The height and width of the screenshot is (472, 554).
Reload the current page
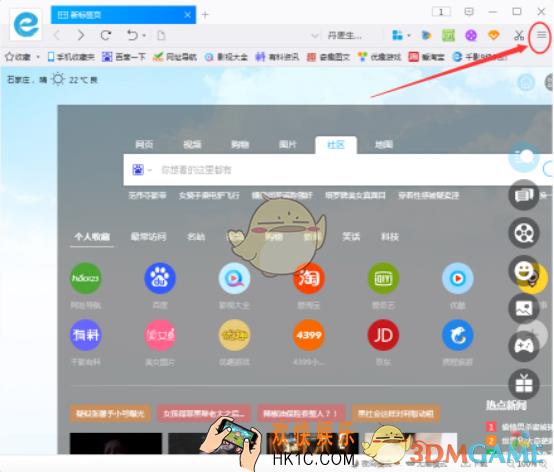tap(105, 35)
